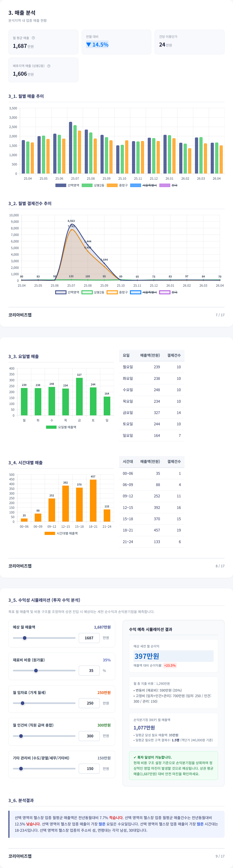Toggle the 시간대별 매출액 chart legend

61,533
